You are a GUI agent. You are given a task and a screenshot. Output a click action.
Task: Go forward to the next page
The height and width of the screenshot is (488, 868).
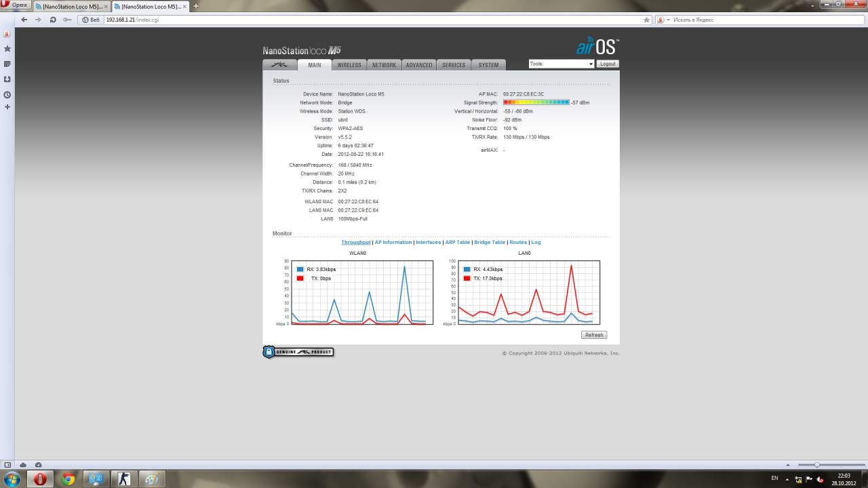(x=38, y=20)
